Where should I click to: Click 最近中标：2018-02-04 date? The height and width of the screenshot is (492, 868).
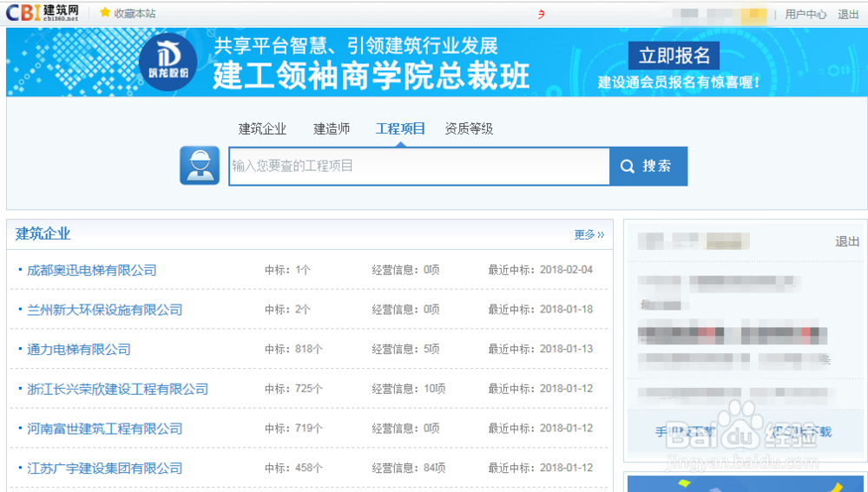[540, 270]
